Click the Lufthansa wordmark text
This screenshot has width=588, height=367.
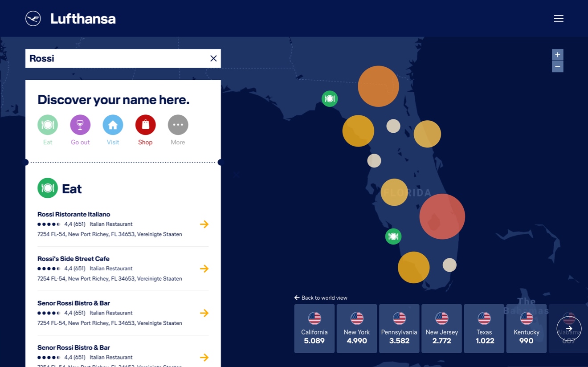tap(83, 19)
